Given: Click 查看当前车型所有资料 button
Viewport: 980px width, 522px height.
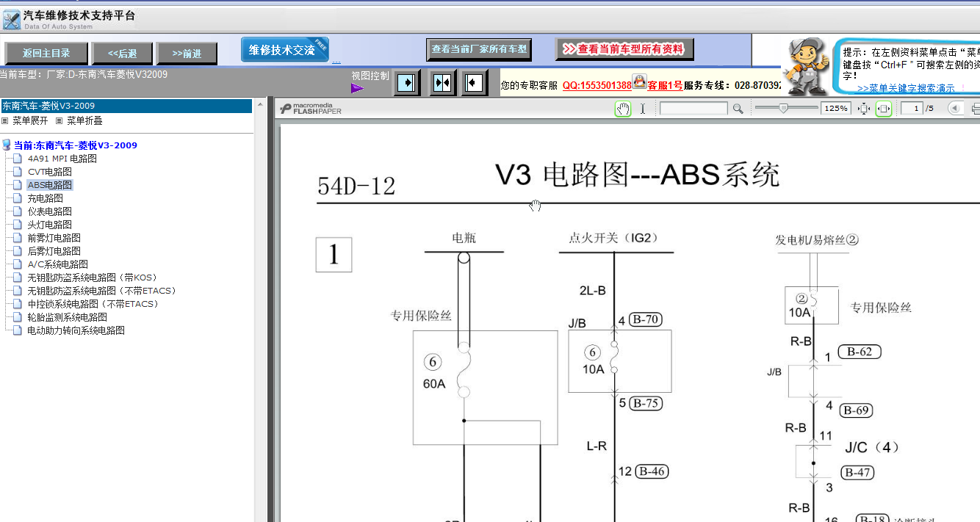Looking at the screenshot, I should point(624,49).
